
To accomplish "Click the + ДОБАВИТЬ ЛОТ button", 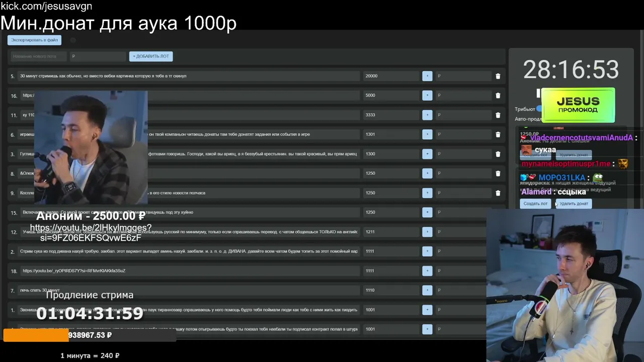I will (x=151, y=56).
